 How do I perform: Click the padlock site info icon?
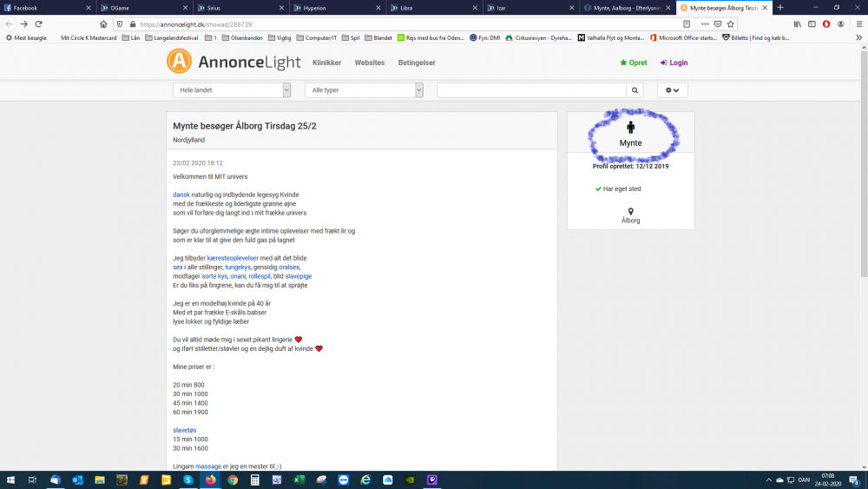click(x=133, y=24)
